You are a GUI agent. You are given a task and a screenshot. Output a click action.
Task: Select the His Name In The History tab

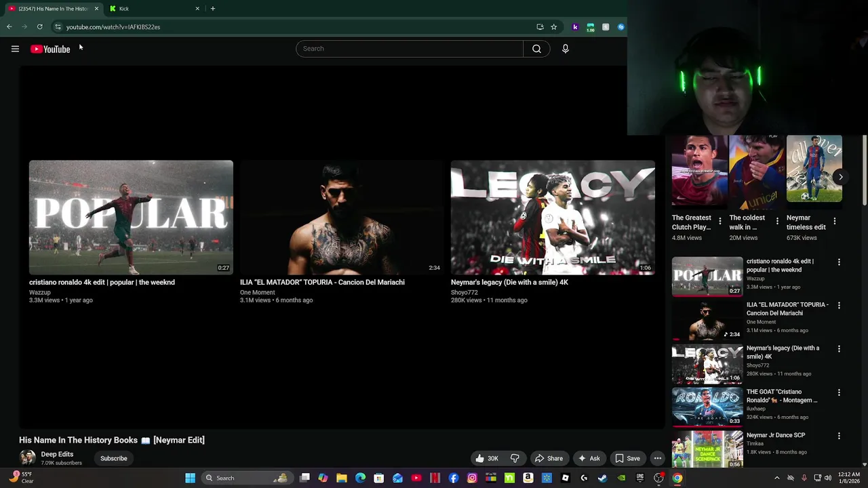click(53, 9)
